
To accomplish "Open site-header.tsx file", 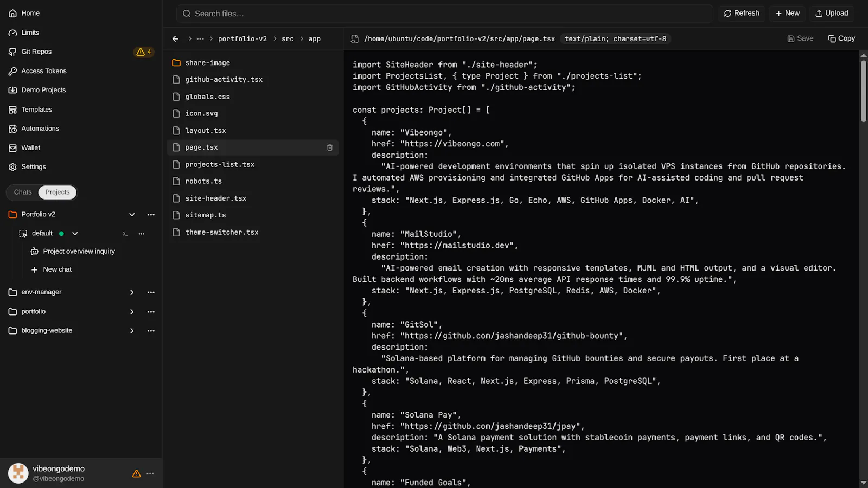I will [x=253, y=198].
